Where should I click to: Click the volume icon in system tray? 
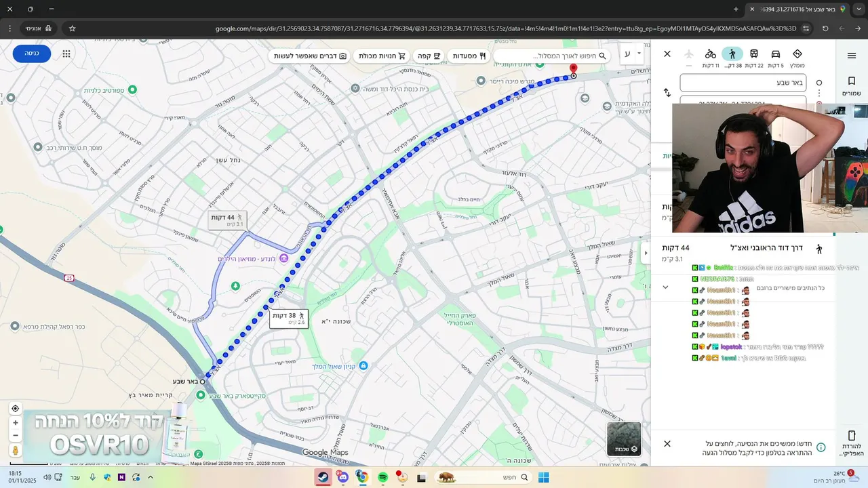coord(47,477)
